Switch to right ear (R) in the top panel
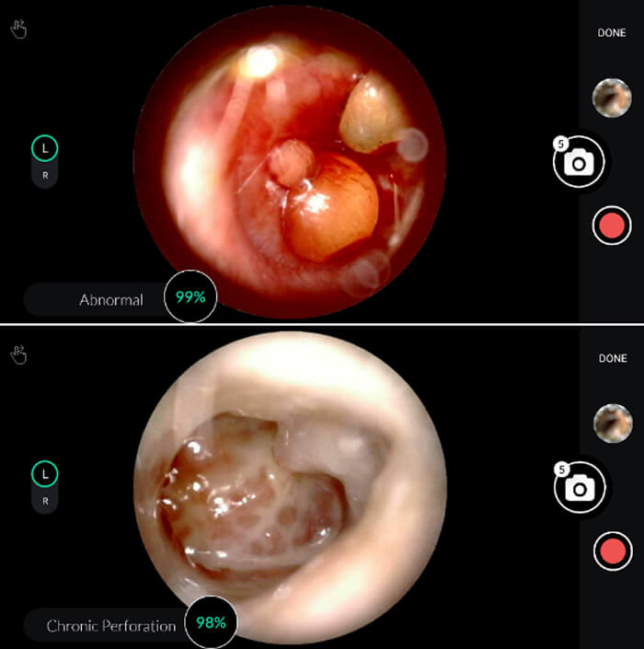Image resolution: width=644 pixels, height=649 pixels. (x=44, y=174)
